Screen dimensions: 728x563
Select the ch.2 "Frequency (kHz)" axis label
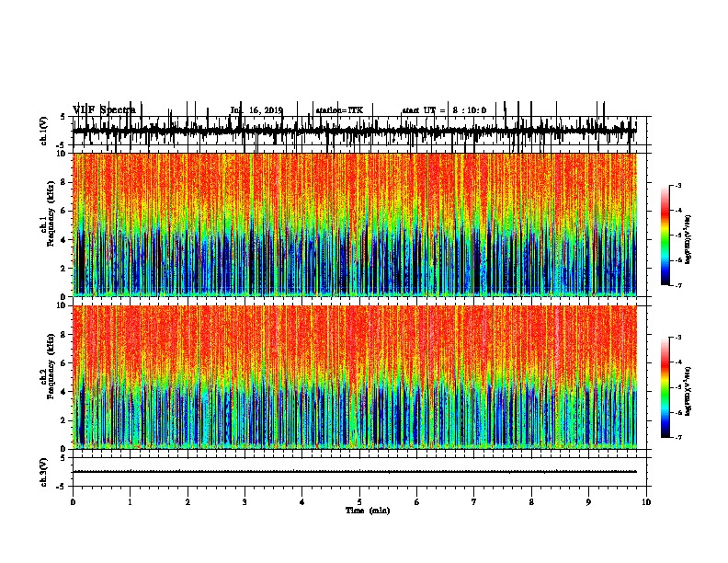51,366
